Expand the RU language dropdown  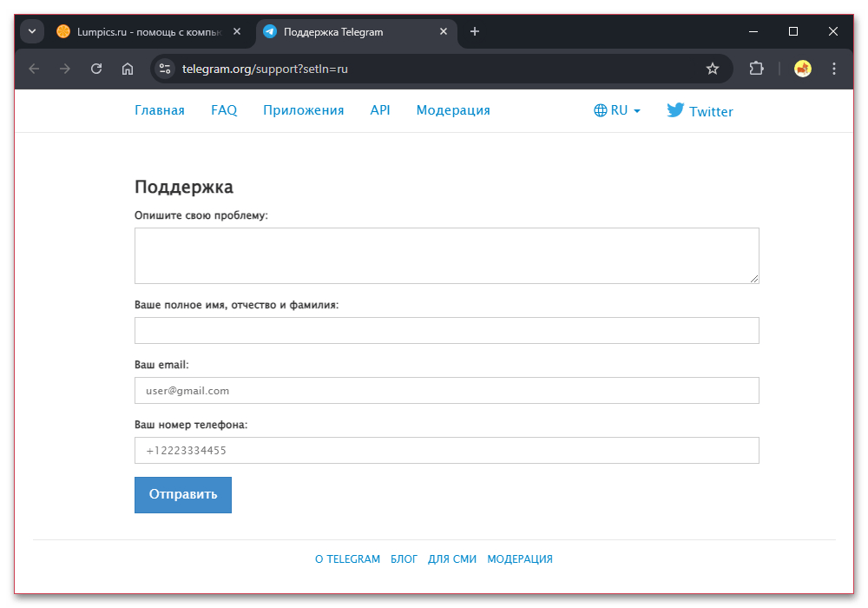coord(616,110)
